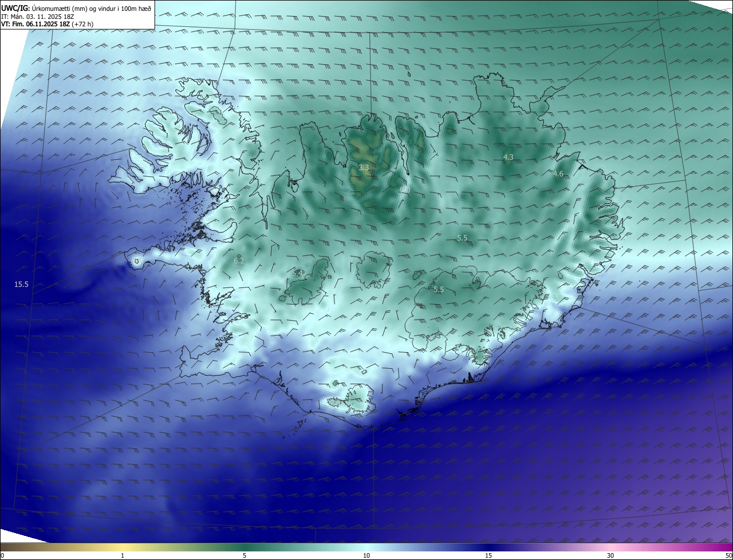Click the 3.3 value label on the map
The width and height of the screenshot is (733, 560).
(364, 168)
